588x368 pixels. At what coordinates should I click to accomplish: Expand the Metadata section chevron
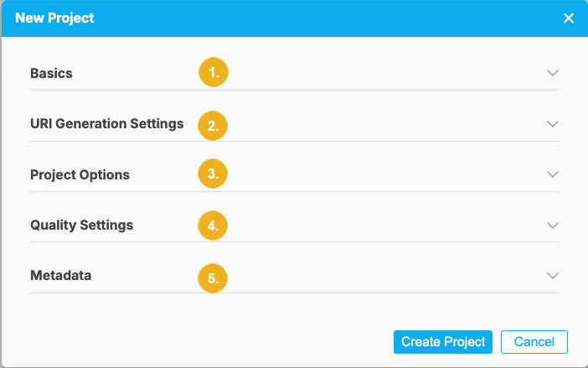[x=552, y=276]
